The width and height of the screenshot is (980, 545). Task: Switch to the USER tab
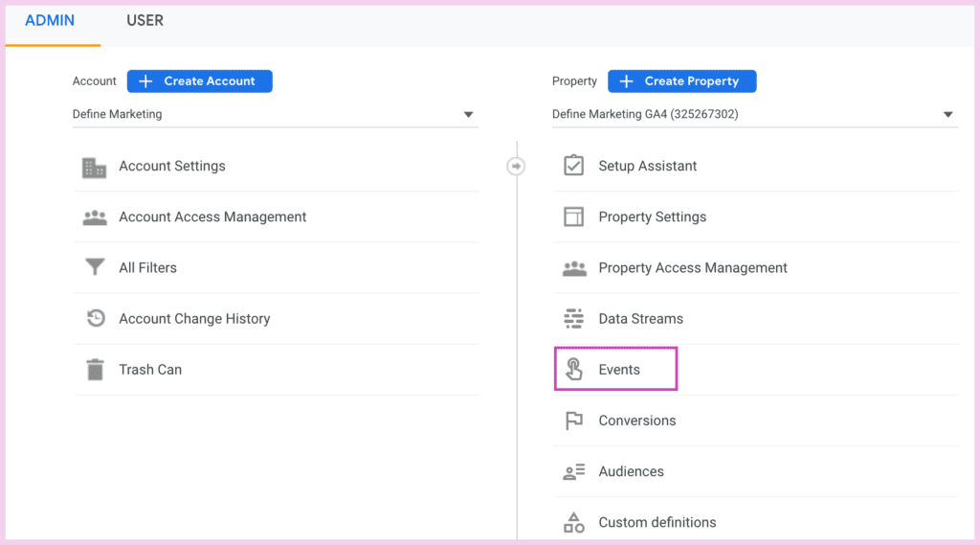tap(145, 21)
